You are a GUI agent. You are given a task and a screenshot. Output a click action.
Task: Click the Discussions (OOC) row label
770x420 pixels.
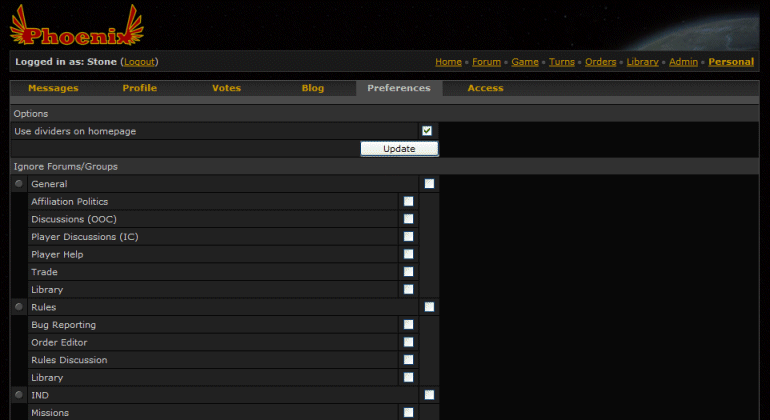(74, 219)
